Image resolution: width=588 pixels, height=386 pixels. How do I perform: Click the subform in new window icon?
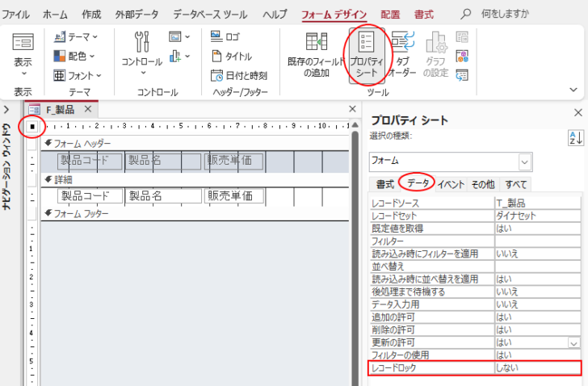[x=462, y=37]
